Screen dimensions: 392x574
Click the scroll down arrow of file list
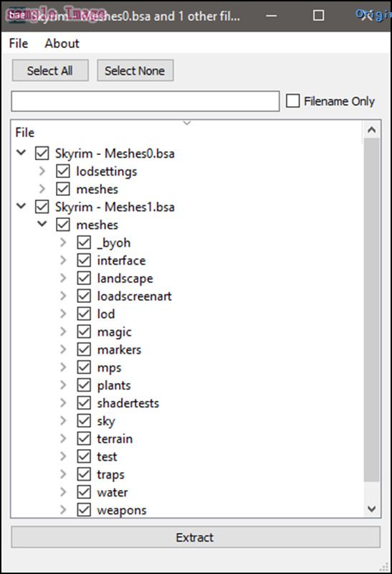coord(371,509)
